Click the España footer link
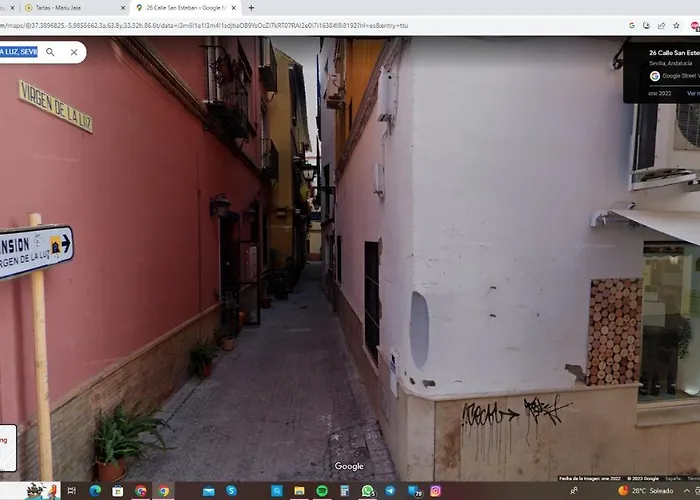The height and width of the screenshot is (500, 700). click(673, 479)
